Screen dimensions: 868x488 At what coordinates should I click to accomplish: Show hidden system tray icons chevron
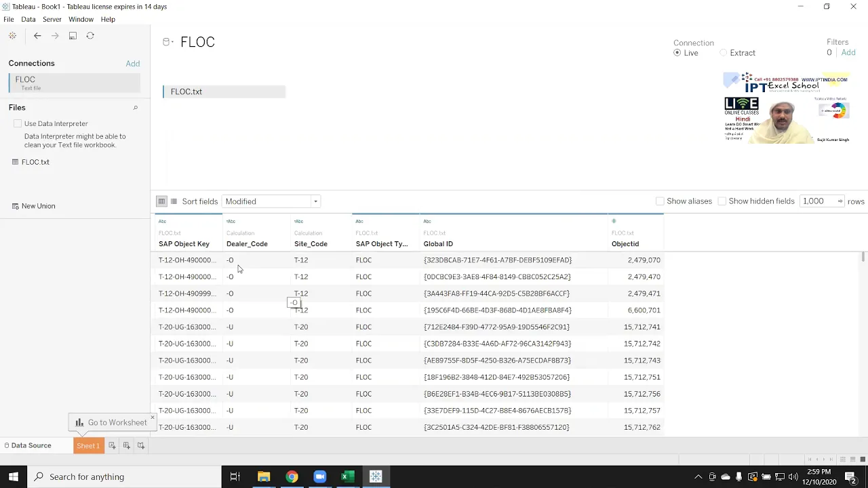(698, 476)
